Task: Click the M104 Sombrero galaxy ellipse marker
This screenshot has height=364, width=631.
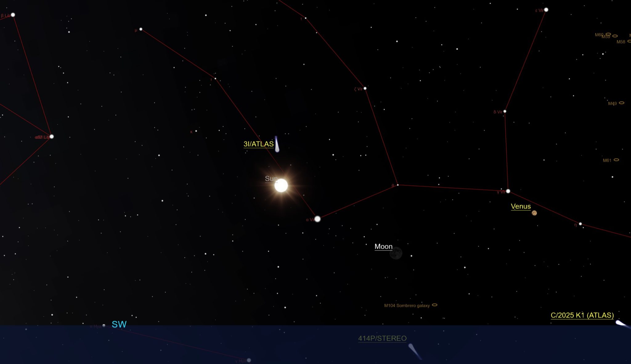Action: click(x=435, y=305)
